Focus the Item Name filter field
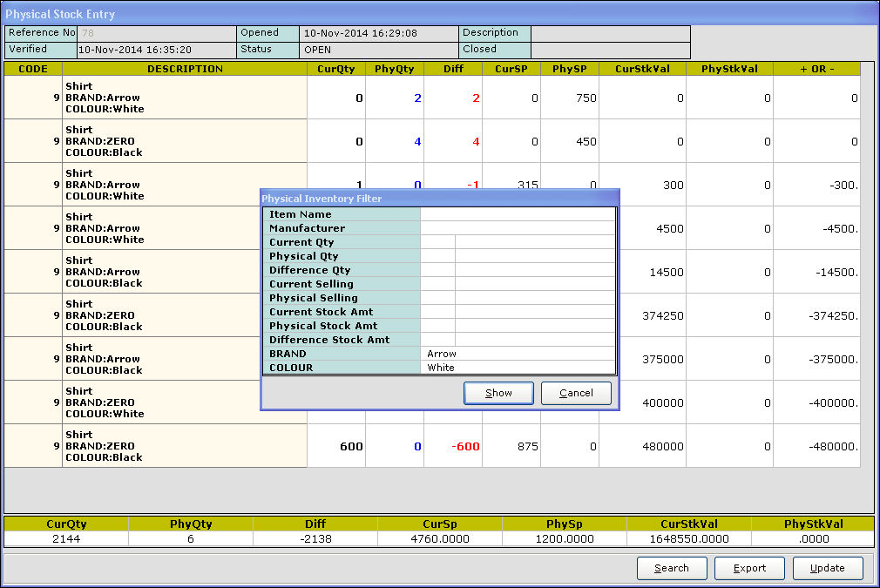The width and height of the screenshot is (880, 588). (x=518, y=214)
